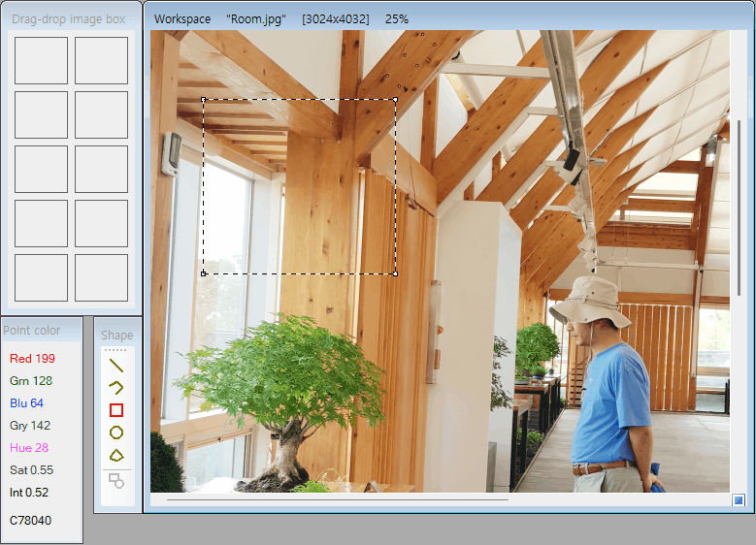
Task: Click the bottom-left handle of the dashed selection
Action: click(204, 273)
